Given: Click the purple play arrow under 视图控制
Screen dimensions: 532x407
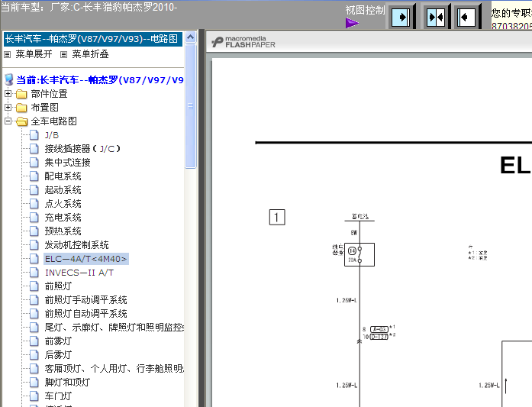Looking at the screenshot, I should point(352,23).
